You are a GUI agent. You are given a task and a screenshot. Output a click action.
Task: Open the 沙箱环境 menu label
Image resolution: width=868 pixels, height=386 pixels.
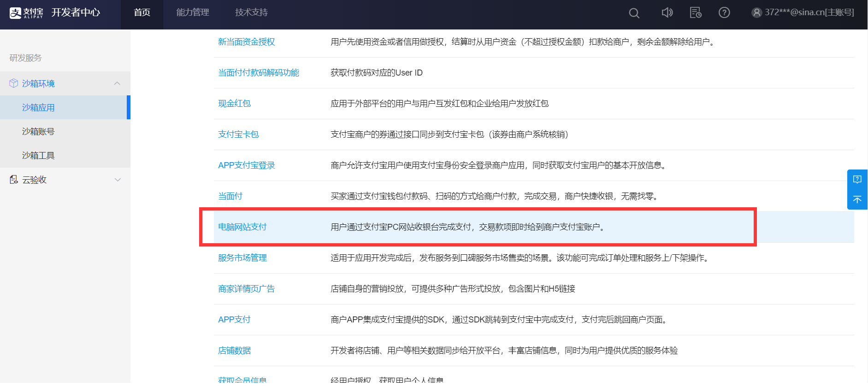point(38,83)
